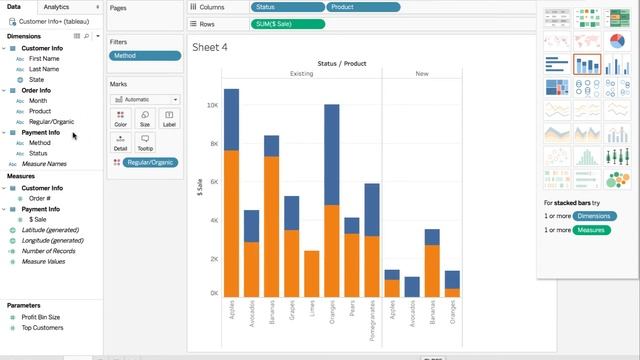Screen dimensions: 640x360
Task: Pick the horizontal bars chart type
Action: coord(557,64)
